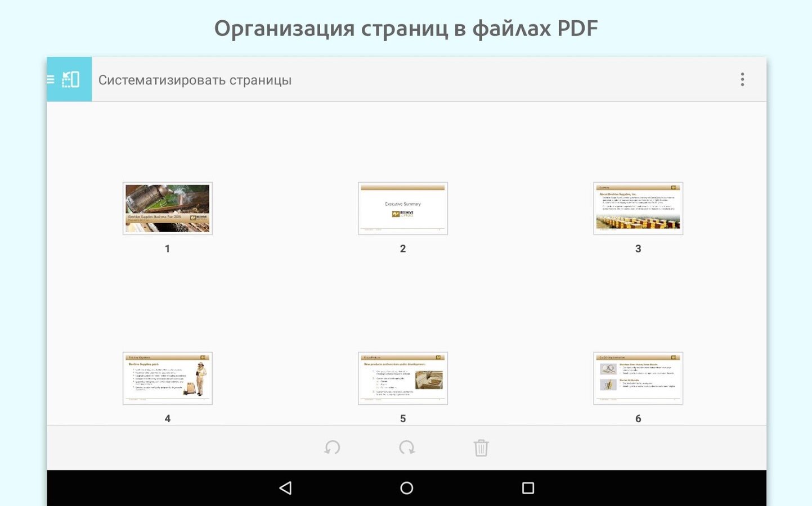This screenshot has height=506, width=812.
Task: Click page number label 6
Action: (638, 418)
